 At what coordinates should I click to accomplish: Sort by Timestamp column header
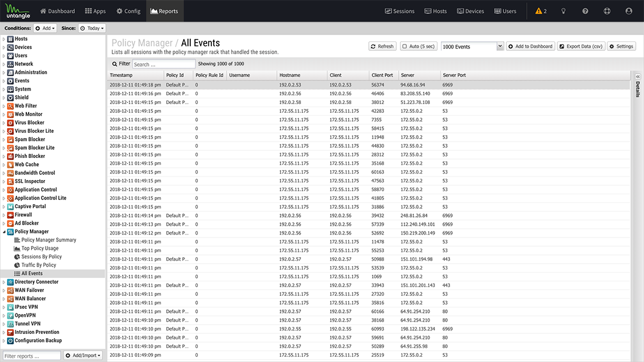point(136,75)
